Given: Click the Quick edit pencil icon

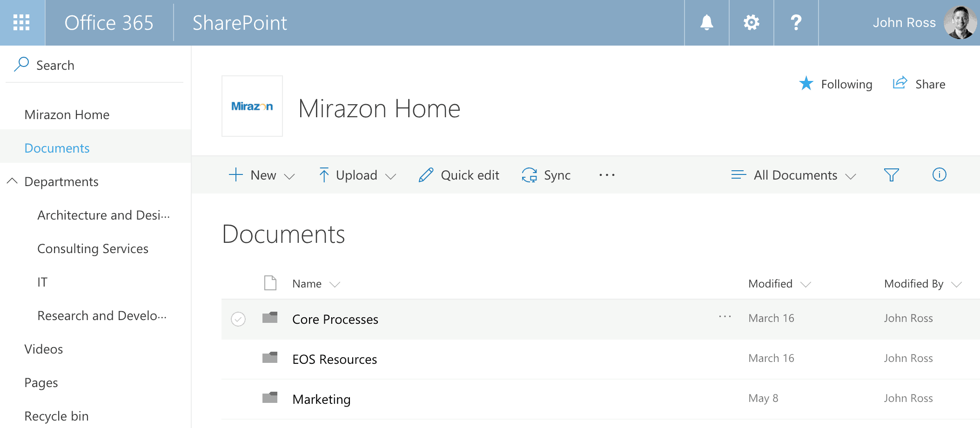Looking at the screenshot, I should pos(426,175).
